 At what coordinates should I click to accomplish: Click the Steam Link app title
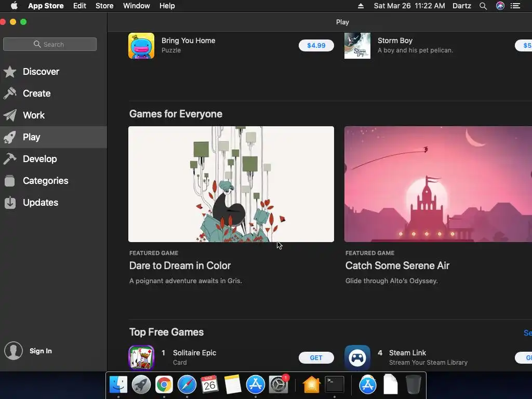[407, 353]
